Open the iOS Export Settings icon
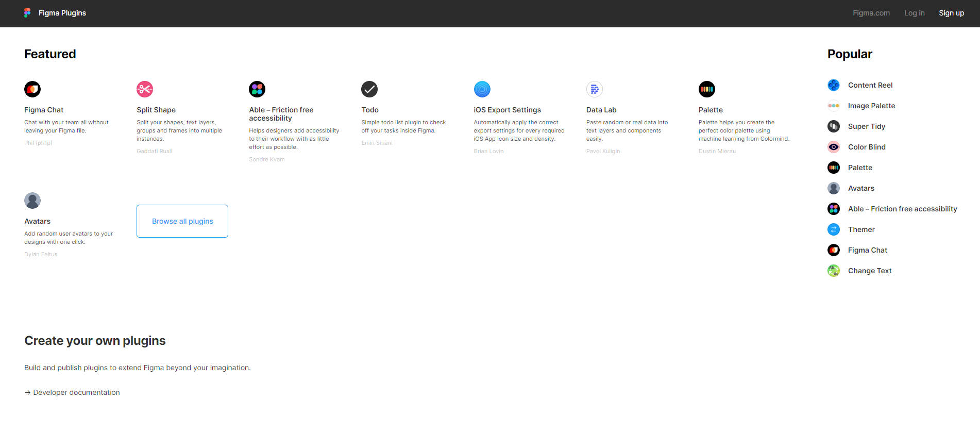Image resolution: width=980 pixels, height=448 pixels. tap(482, 89)
